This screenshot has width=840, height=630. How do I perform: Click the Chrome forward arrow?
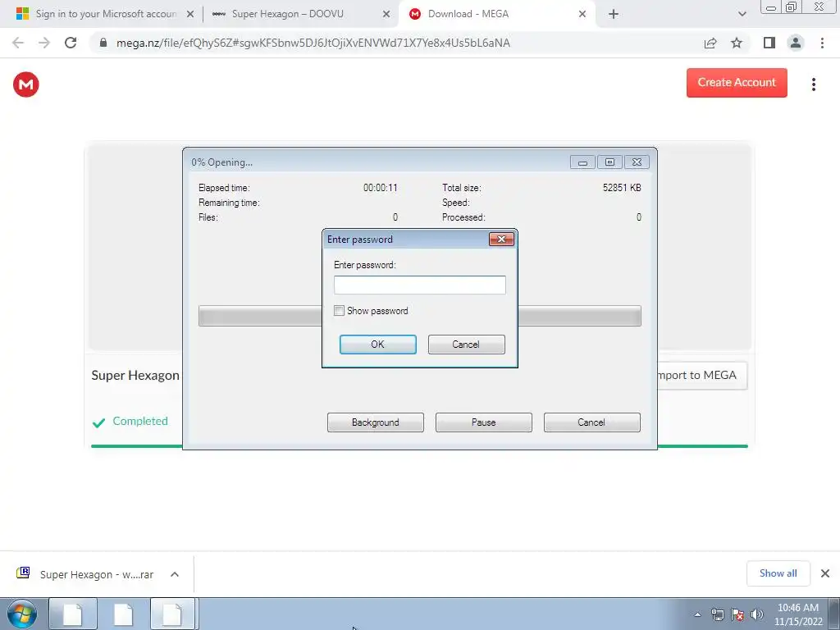44,43
